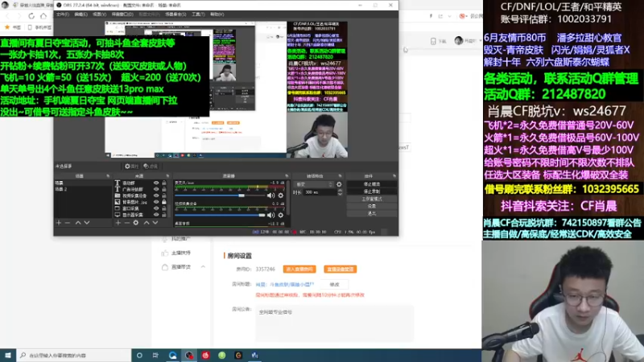Open settings gear of 视频采集设备 mixer channel
The width and height of the screenshot is (644, 362).
[280, 215]
